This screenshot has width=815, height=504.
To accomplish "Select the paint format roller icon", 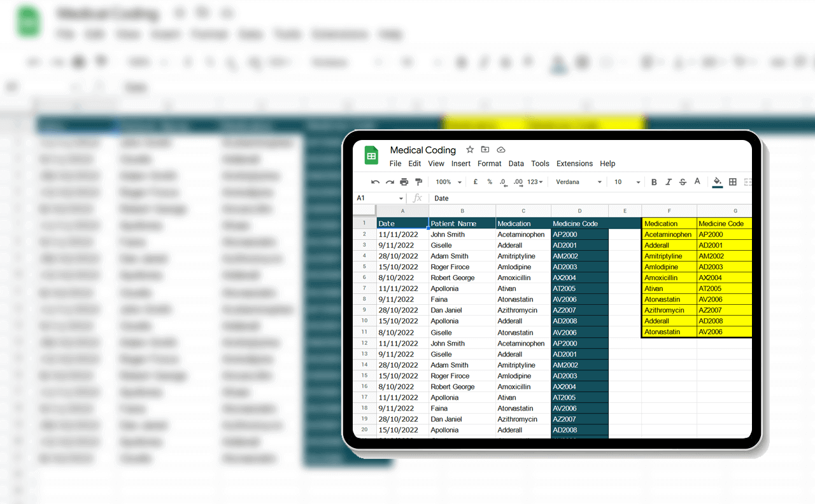I will tap(419, 182).
